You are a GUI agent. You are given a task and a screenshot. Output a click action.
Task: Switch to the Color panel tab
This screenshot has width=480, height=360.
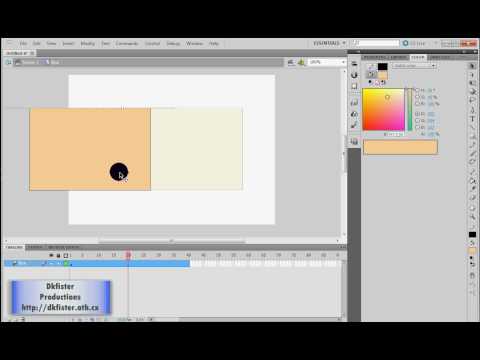(x=418, y=57)
